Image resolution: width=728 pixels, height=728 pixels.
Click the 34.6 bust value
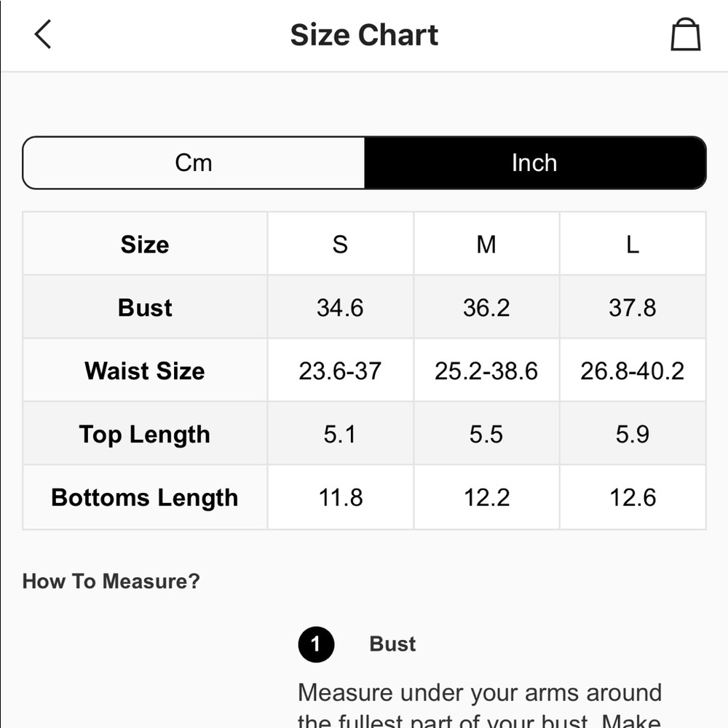coord(340,308)
